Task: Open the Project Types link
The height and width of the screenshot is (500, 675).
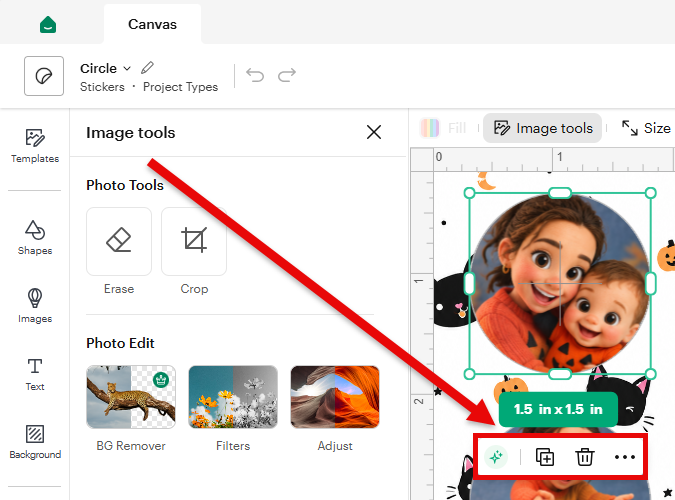Action: coord(180,87)
